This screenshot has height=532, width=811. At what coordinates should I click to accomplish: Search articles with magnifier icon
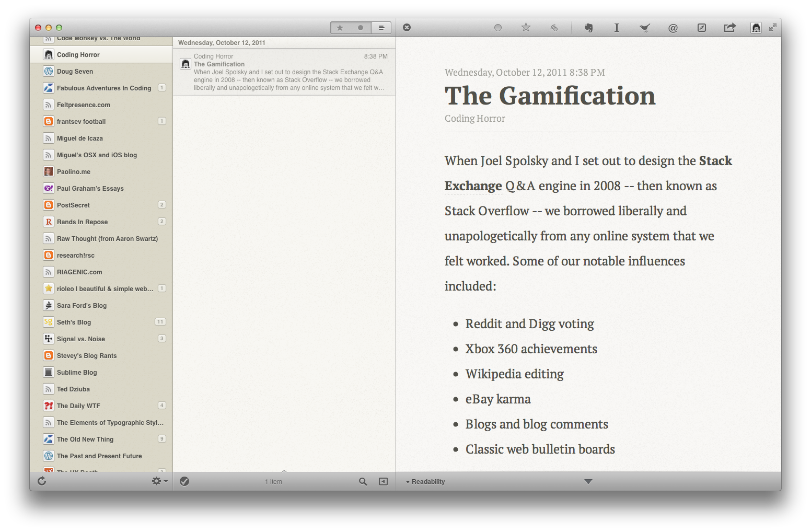tap(363, 481)
